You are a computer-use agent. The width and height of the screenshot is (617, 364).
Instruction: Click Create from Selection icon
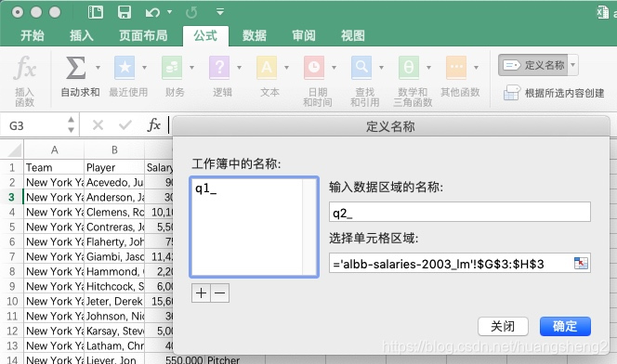512,93
